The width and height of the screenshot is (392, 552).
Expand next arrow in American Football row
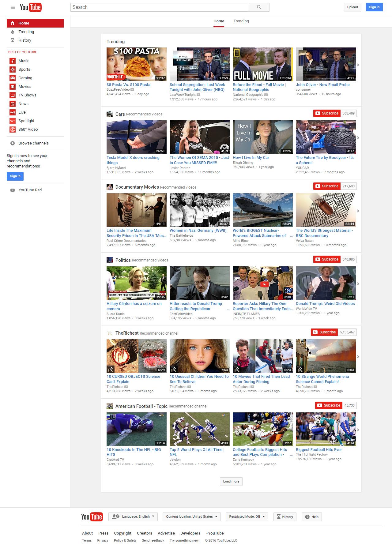point(358,430)
